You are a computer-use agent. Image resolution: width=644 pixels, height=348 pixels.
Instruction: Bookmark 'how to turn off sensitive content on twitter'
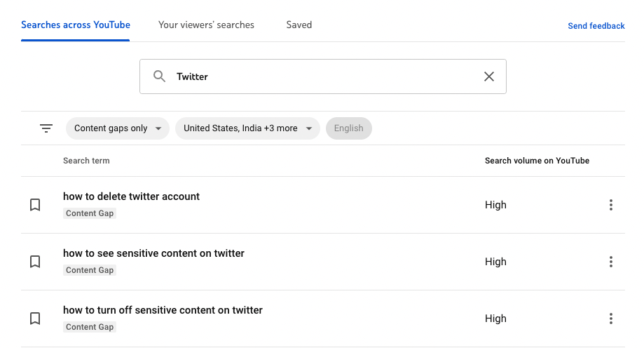coord(35,319)
